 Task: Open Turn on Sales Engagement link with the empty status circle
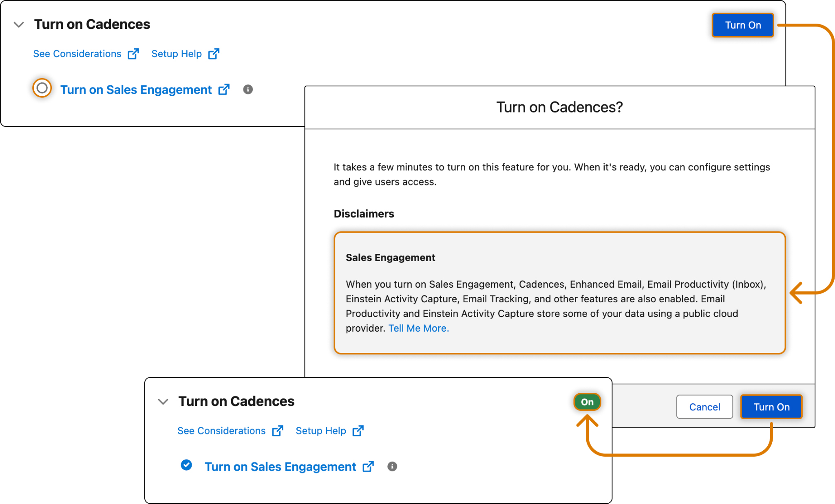click(x=136, y=90)
